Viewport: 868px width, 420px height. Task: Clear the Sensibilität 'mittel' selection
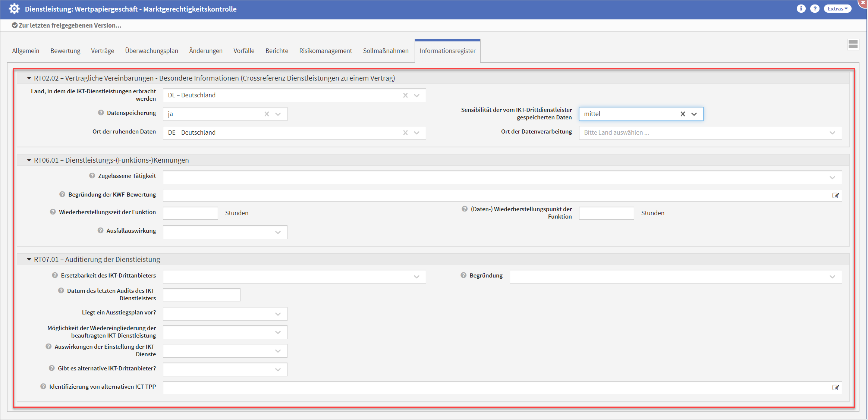(682, 114)
